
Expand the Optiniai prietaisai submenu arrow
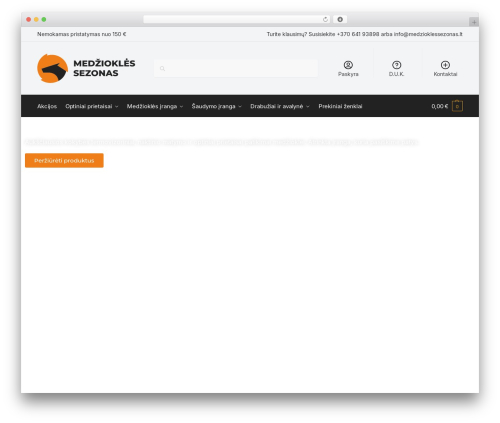click(116, 106)
